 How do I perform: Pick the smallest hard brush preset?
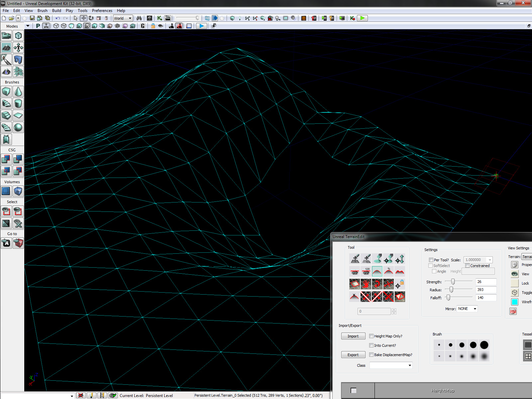click(x=439, y=345)
